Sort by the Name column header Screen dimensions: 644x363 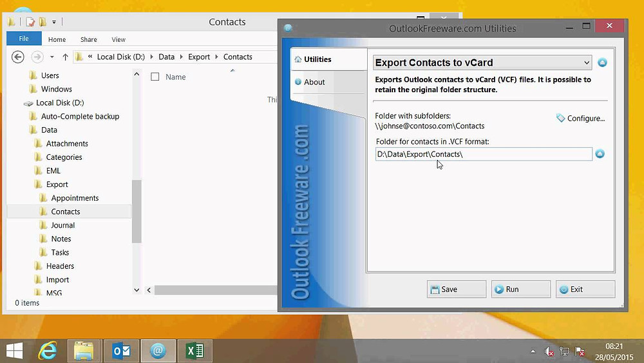pos(175,77)
